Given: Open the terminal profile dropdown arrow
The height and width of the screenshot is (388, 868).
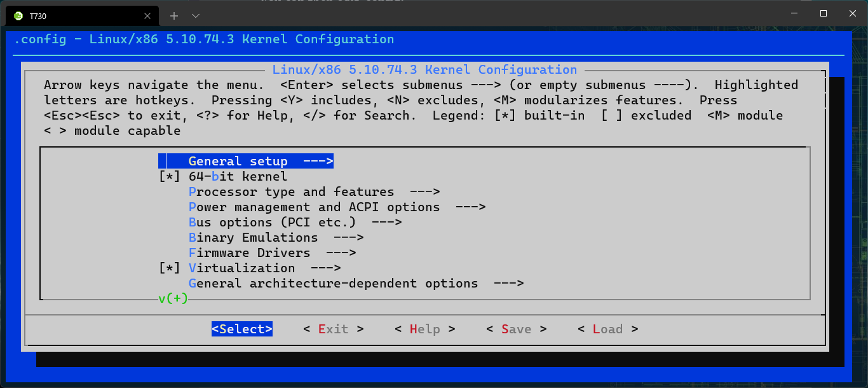Looking at the screenshot, I should pyautogui.click(x=196, y=15).
